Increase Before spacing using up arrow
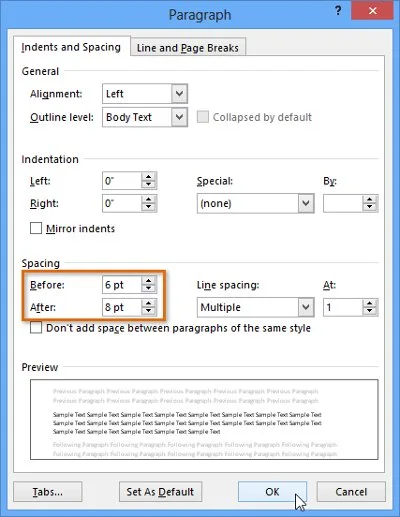The width and height of the screenshot is (400, 517). coord(148,281)
